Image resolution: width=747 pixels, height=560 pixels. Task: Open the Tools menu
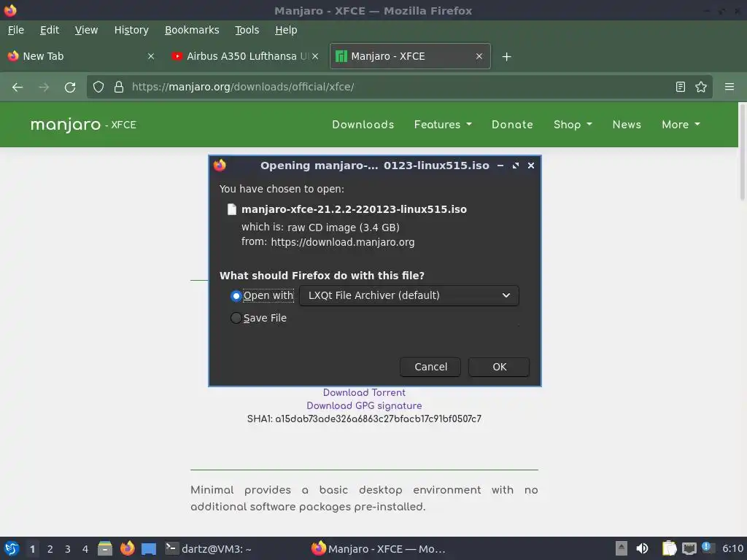[247, 30]
